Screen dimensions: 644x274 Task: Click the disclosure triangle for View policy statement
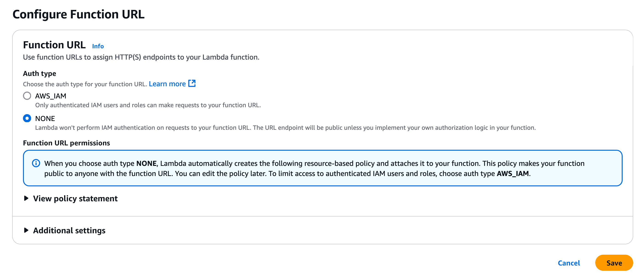(x=26, y=199)
